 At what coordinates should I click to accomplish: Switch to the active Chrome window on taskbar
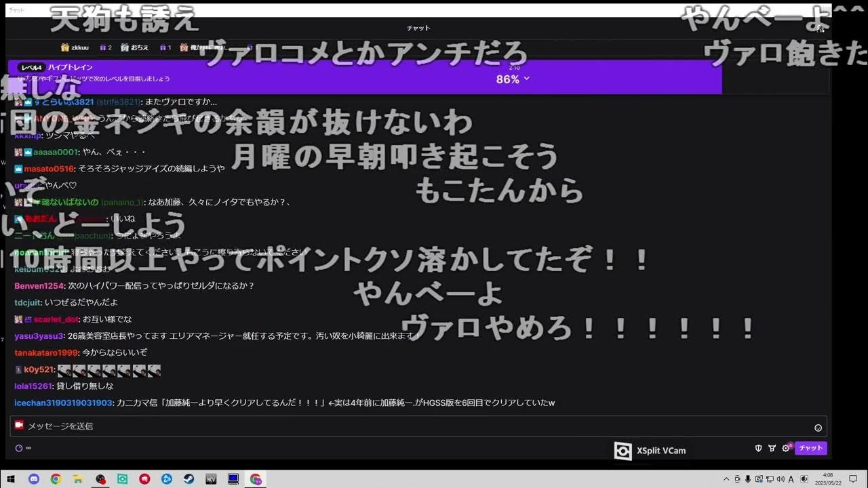pyautogui.click(x=256, y=479)
